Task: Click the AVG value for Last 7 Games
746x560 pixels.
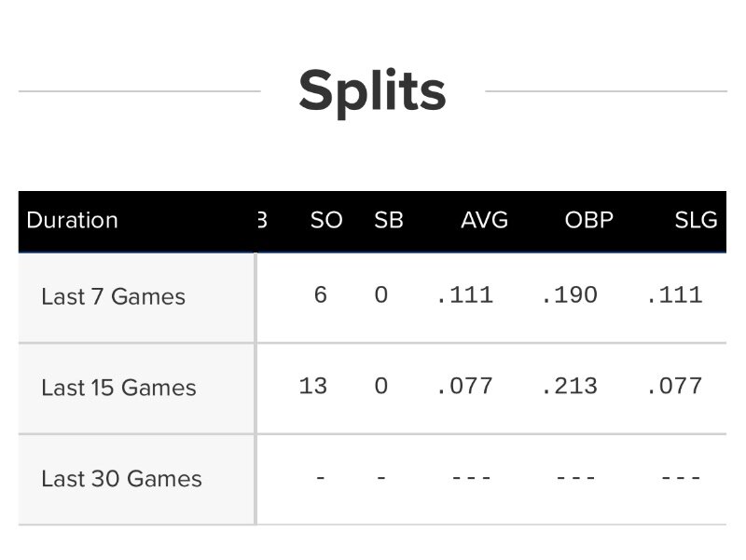Action: (464, 296)
